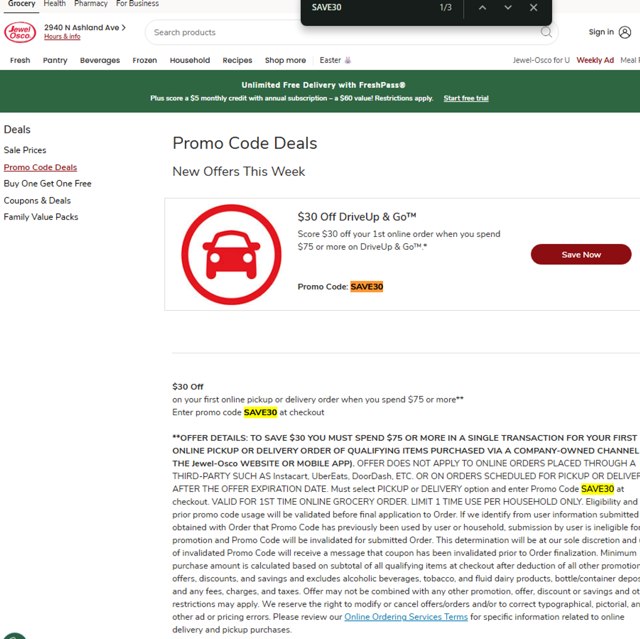The image size is (640, 639).
Task: Click the Jewel-Osco logo
Action: tap(20, 32)
